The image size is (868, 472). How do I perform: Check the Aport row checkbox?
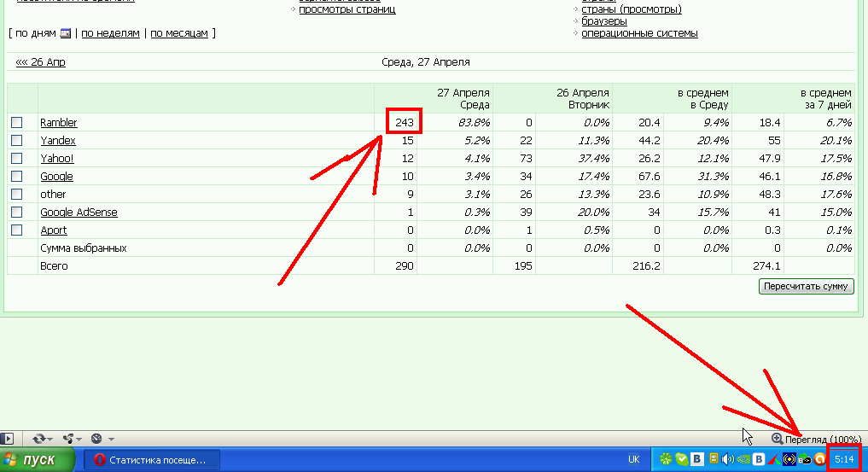coord(17,230)
